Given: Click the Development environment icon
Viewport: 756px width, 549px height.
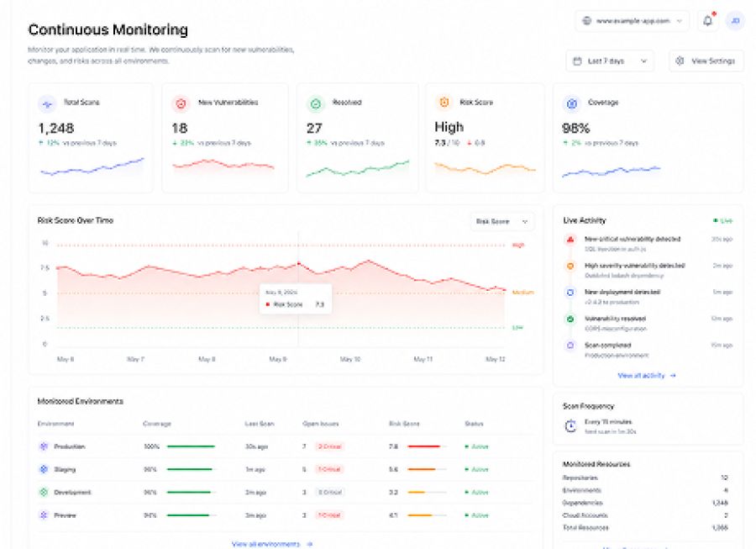Looking at the screenshot, I should click(44, 492).
